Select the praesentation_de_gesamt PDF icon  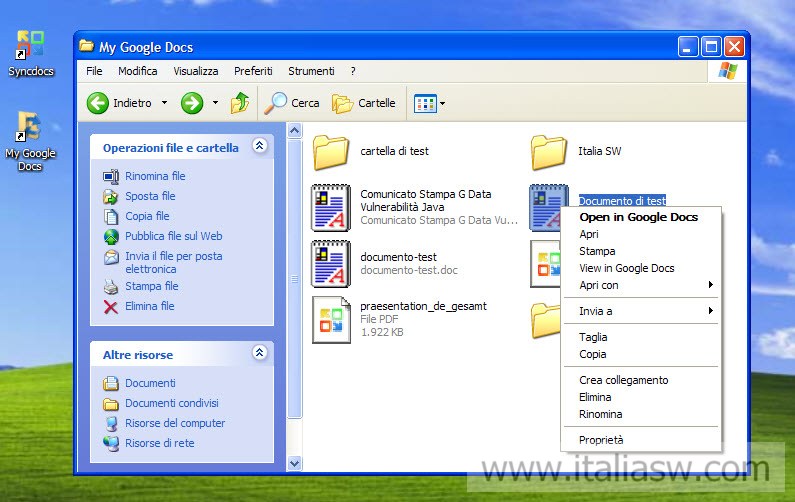[x=332, y=319]
